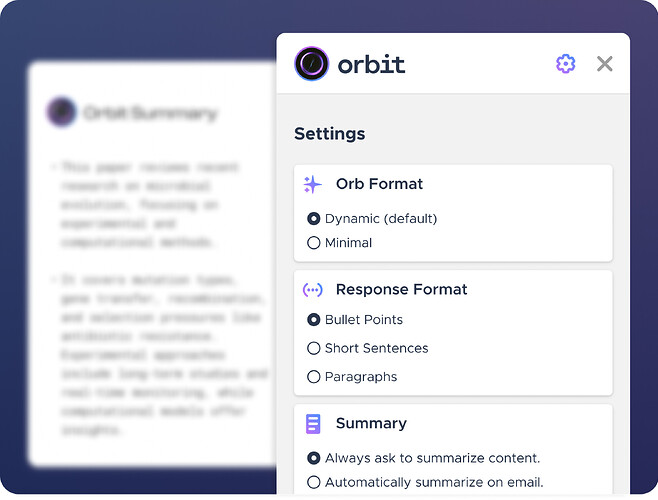This screenshot has height=500, width=658.
Task: Enable Automatically summarize on email
Action: pos(313,482)
